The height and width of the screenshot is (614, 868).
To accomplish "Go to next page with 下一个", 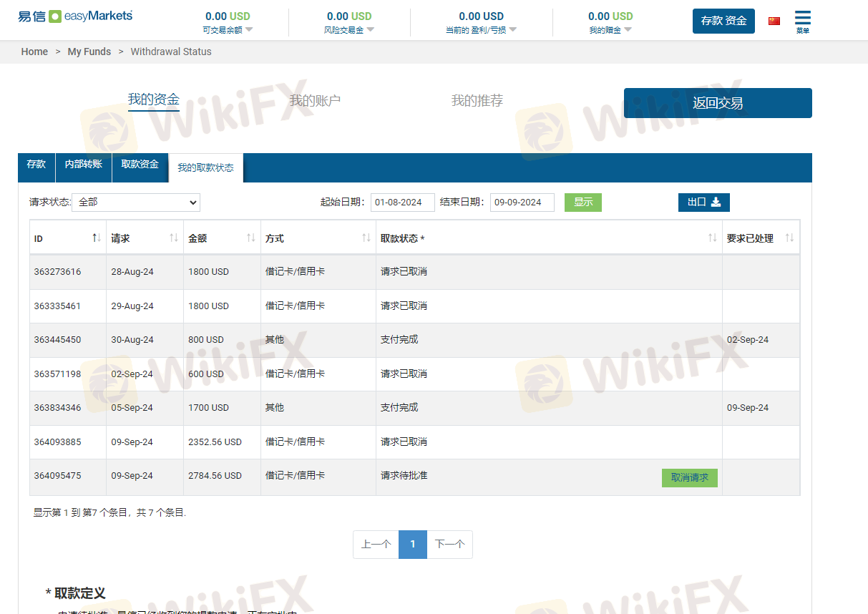I will point(449,545).
